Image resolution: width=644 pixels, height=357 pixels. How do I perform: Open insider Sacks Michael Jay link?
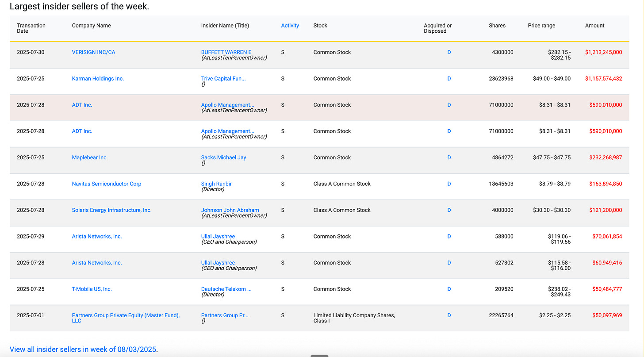[x=223, y=157]
